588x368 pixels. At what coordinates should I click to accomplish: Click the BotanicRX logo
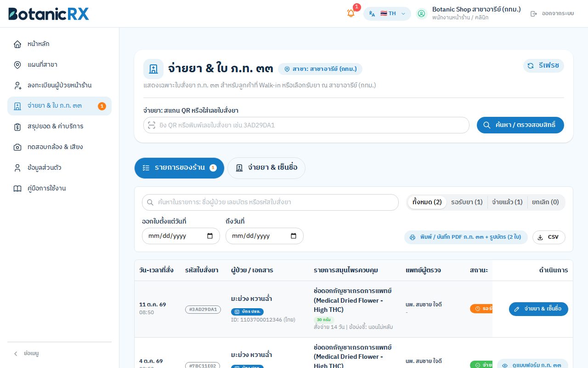pyautogui.click(x=49, y=13)
